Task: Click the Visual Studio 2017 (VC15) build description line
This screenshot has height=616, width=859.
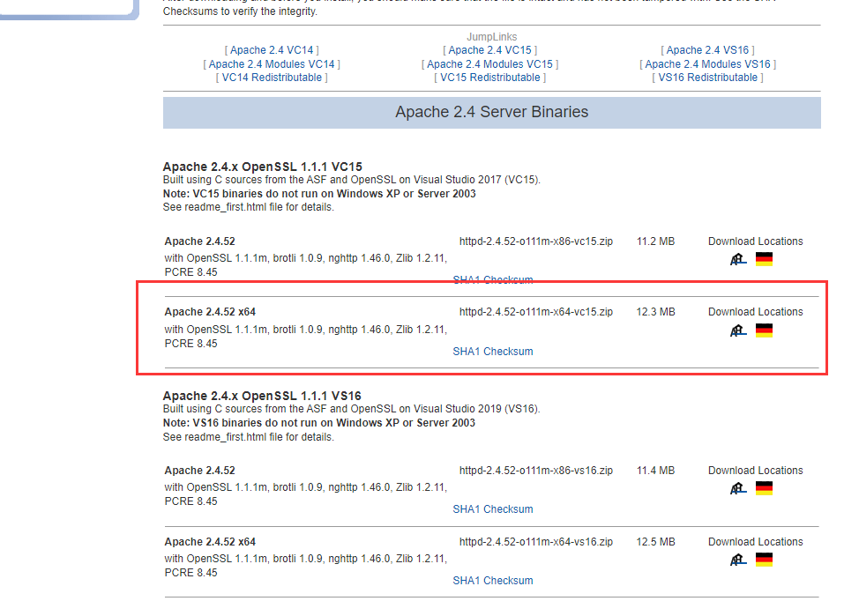Action: point(352,180)
